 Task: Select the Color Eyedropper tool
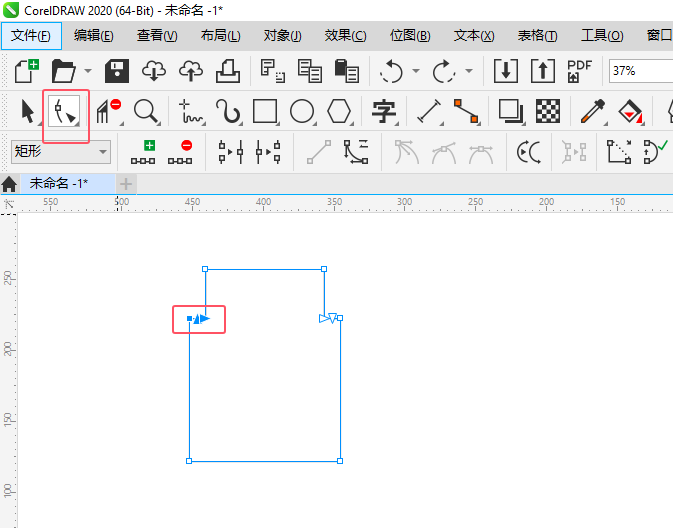click(x=593, y=111)
